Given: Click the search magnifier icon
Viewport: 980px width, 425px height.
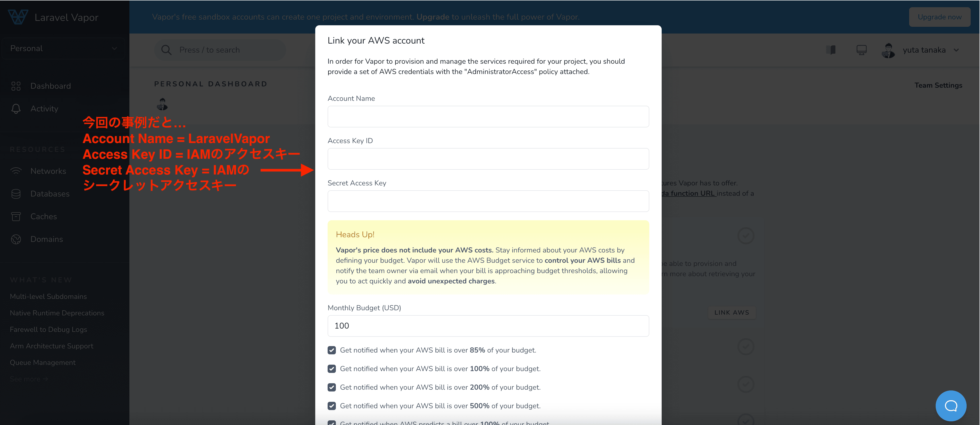Looking at the screenshot, I should 166,50.
